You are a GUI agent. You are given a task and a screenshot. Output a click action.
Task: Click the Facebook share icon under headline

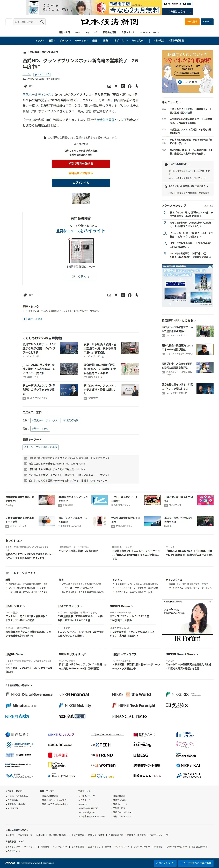(x=129, y=86)
